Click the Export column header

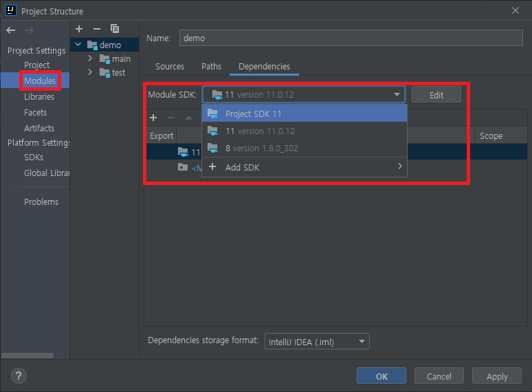(x=162, y=135)
